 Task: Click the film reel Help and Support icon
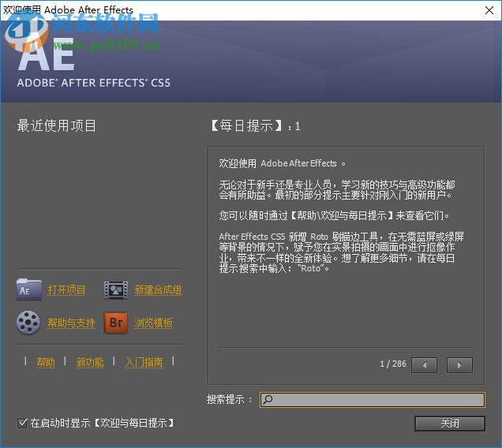click(28, 323)
